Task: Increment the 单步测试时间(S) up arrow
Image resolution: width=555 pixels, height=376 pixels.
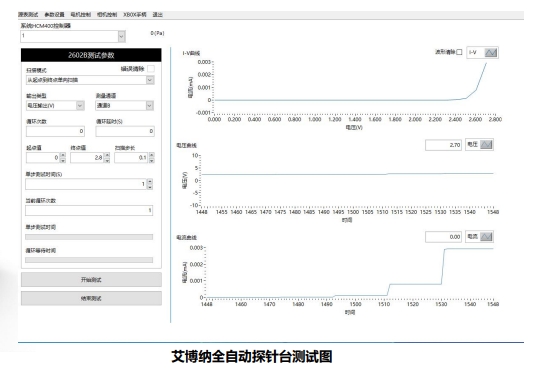Action: (x=150, y=181)
